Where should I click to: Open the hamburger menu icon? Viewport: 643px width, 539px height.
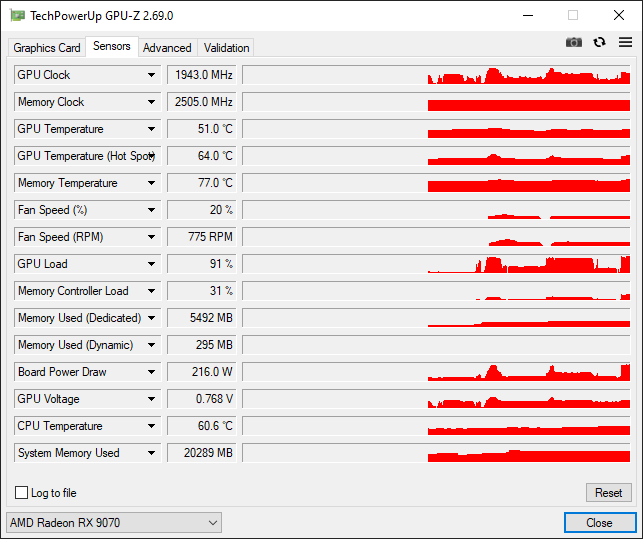625,42
